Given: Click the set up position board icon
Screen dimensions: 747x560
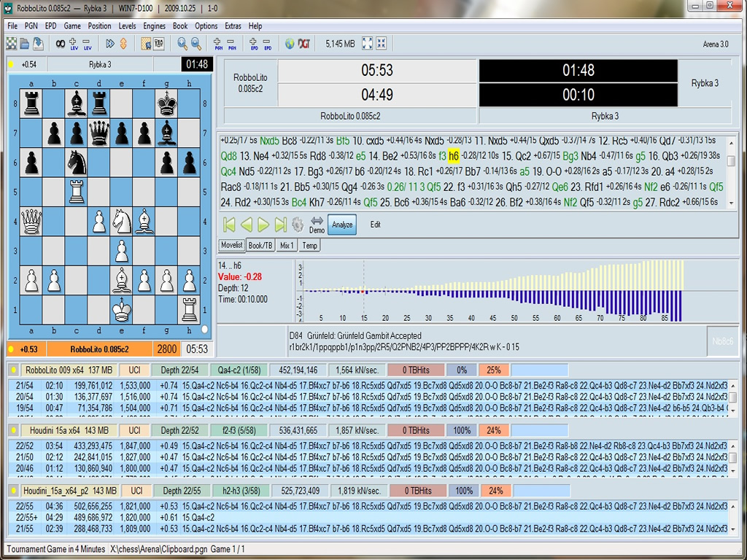Looking at the screenshot, I should [x=146, y=44].
